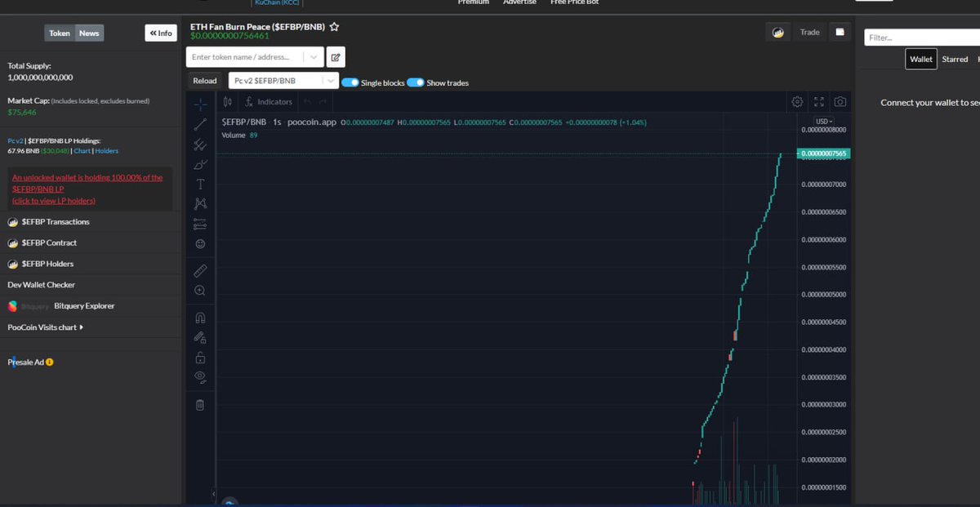This screenshot has height=507, width=980.
Task: Switch to the Token tab
Action: click(x=60, y=33)
